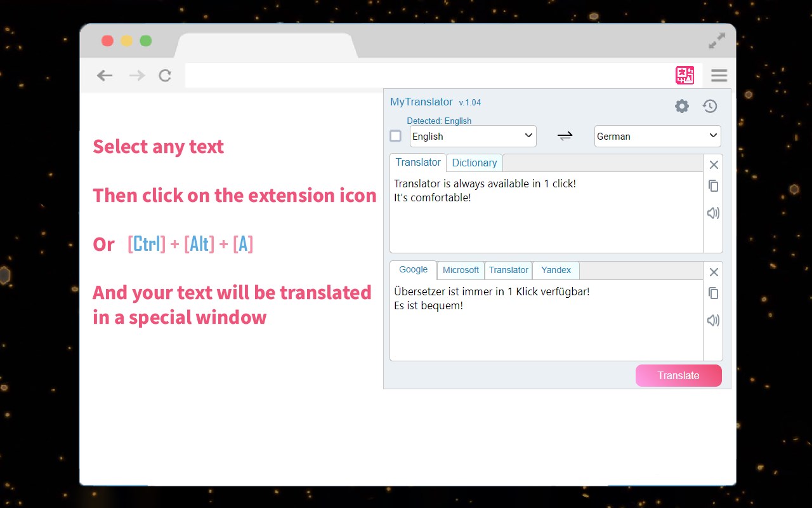Screen dimensions: 812x508
Task: Click 'Then click on the extension icon' text
Action: [235, 195]
